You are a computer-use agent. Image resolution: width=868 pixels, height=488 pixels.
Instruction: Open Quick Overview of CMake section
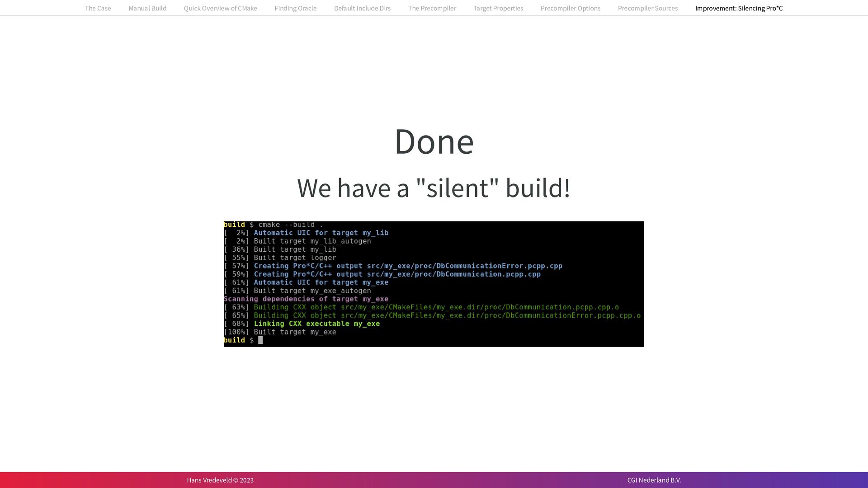point(220,8)
